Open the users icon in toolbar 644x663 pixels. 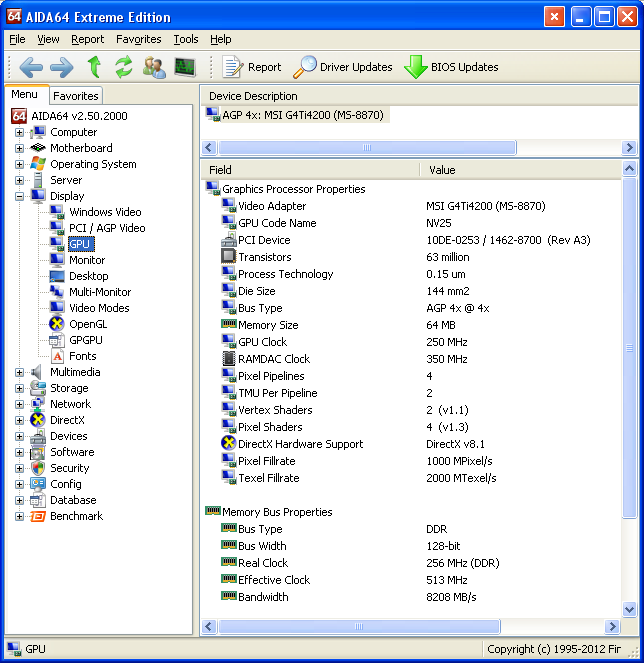(x=154, y=67)
